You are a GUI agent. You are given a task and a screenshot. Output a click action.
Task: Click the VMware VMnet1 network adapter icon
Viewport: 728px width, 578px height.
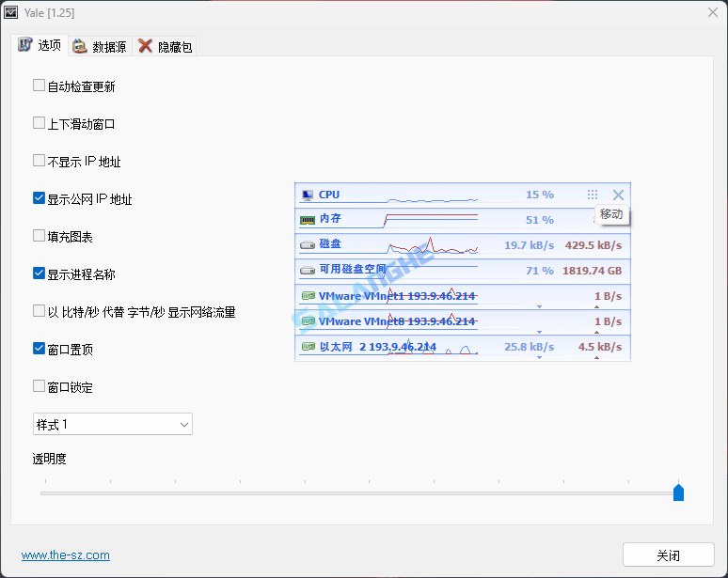click(x=309, y=295)
